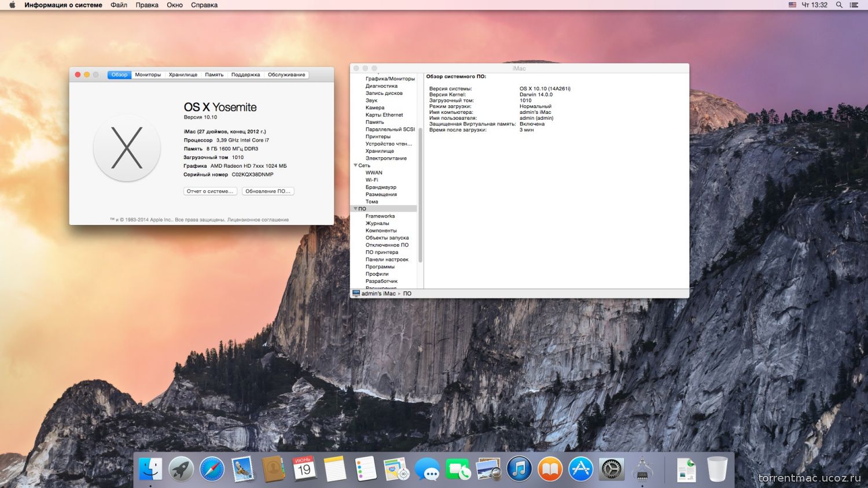Viewport: 868px width, 488px height.
Task: Open Spotlight search magnifier icon
Action: coord(839,5)
